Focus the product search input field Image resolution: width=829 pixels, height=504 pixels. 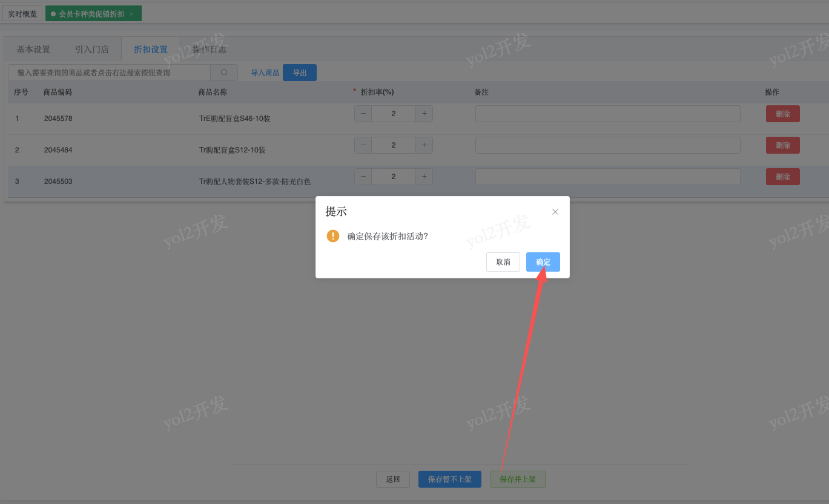[x=109, y=73]
